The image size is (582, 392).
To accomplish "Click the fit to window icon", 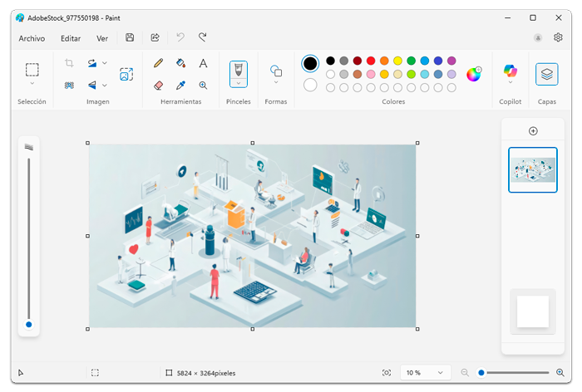I will [x=387, y=373].
